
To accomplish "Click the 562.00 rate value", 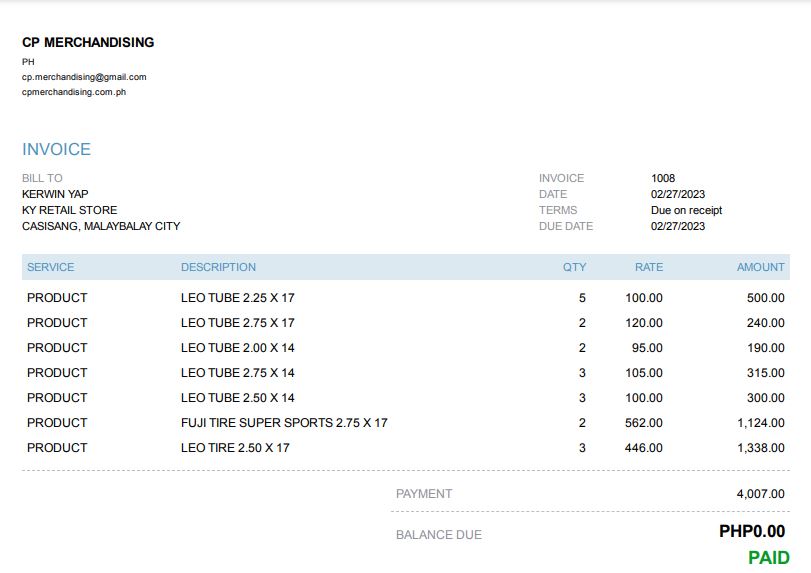I will (x=644, y=423).
